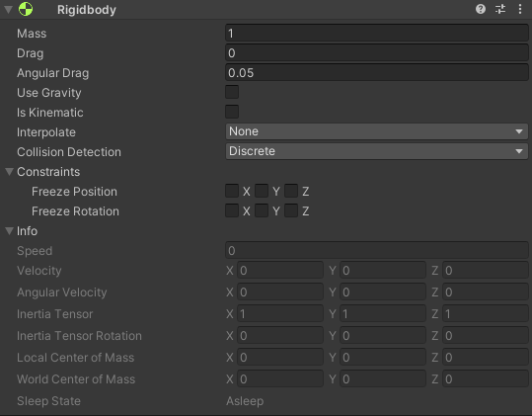Toggle Freeze Rotation Z checkbox
Viewport: 532px width, 416px height.
coord(291,210)
